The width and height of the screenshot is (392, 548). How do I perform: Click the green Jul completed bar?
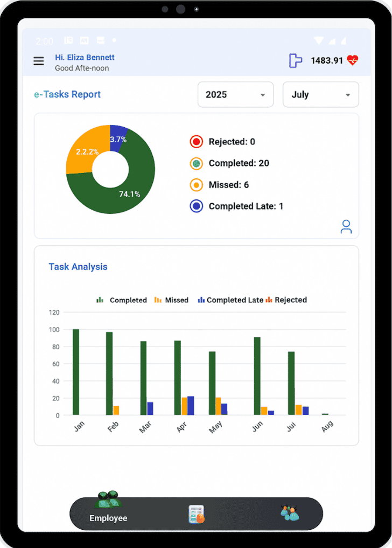pos(291,384)
